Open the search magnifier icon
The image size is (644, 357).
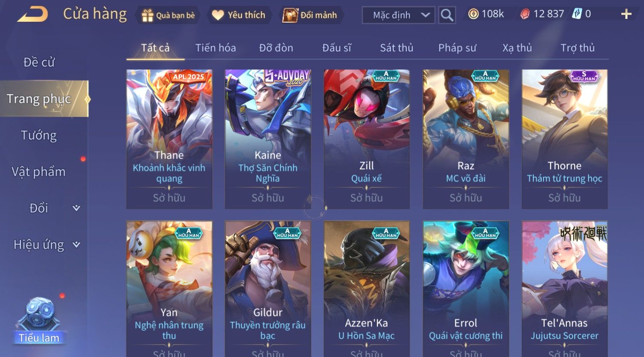(447, 15)
